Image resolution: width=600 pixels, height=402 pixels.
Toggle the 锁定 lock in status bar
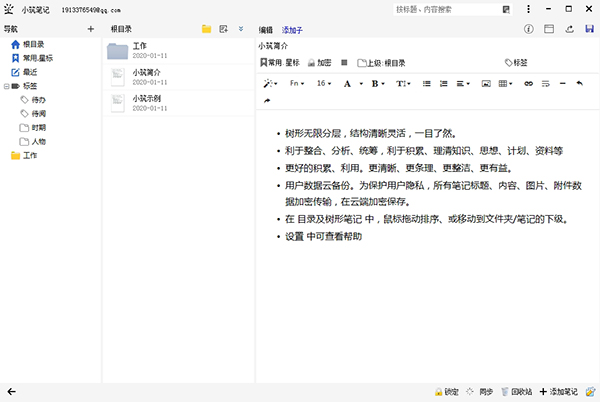(446, 392)
